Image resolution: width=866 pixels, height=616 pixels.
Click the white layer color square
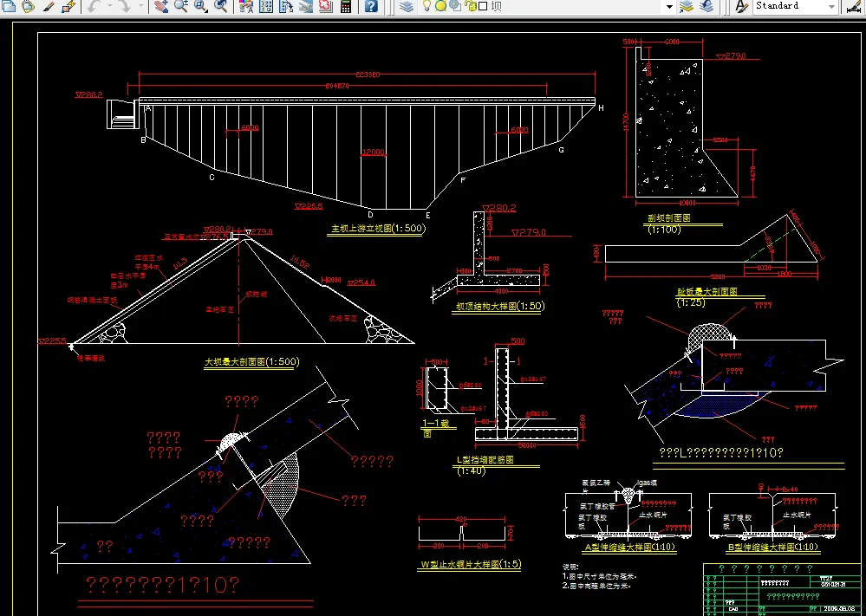[x=483, y=6]
